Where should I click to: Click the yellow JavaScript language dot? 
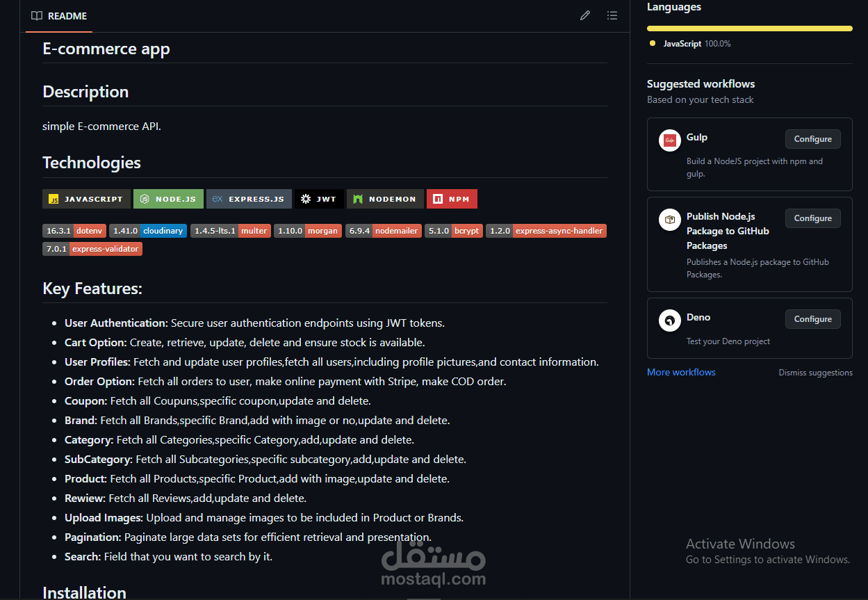click(653, 43)
